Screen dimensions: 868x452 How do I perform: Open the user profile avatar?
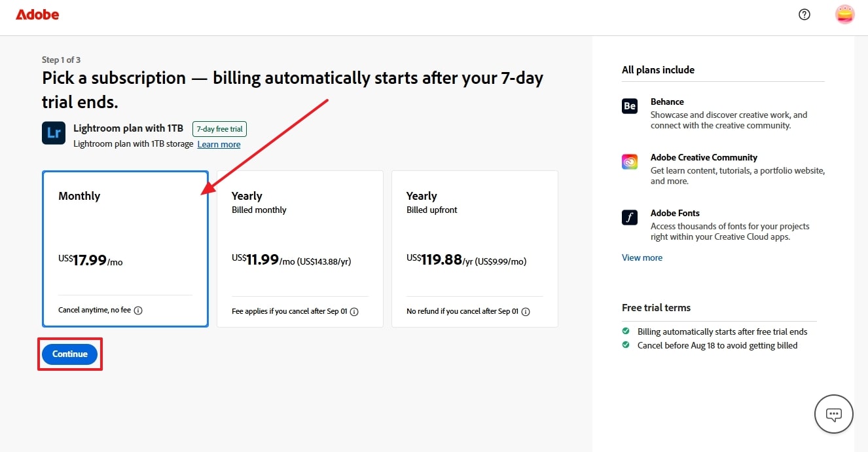tap(844, 14)
